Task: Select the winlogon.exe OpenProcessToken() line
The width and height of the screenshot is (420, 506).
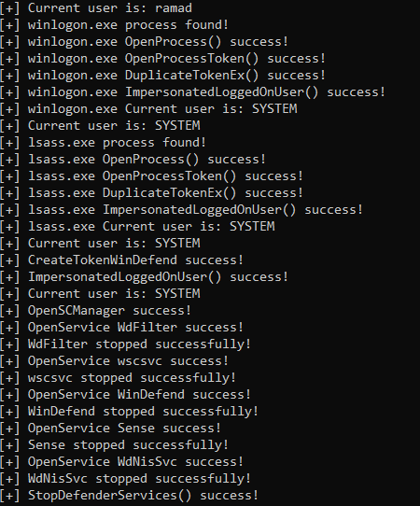Action: (x=162, y=59)
